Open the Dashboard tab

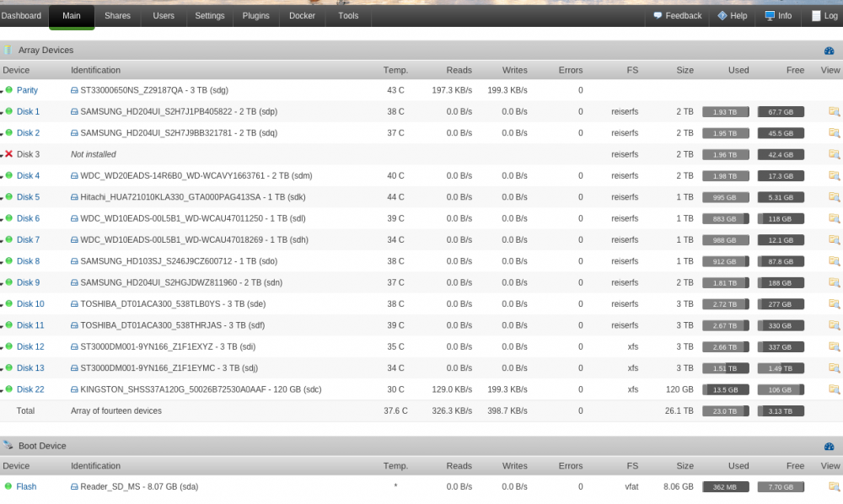[x=21, y=15]
